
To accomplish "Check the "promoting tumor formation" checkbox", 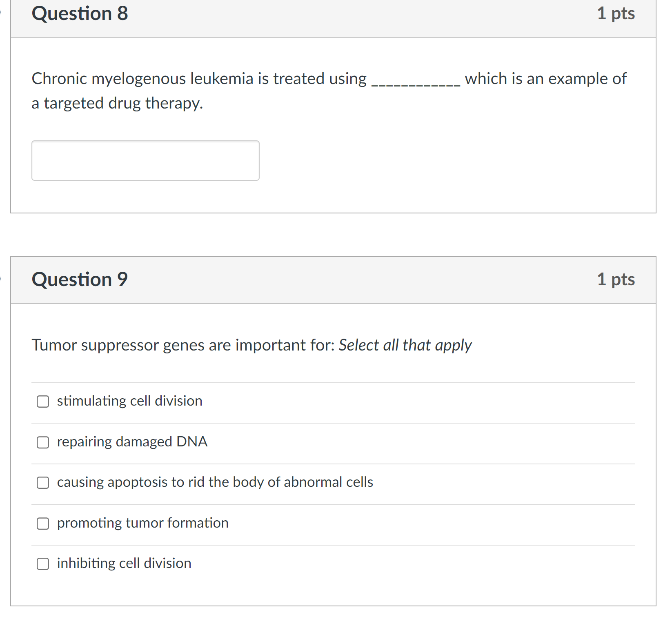I will 42,524.
